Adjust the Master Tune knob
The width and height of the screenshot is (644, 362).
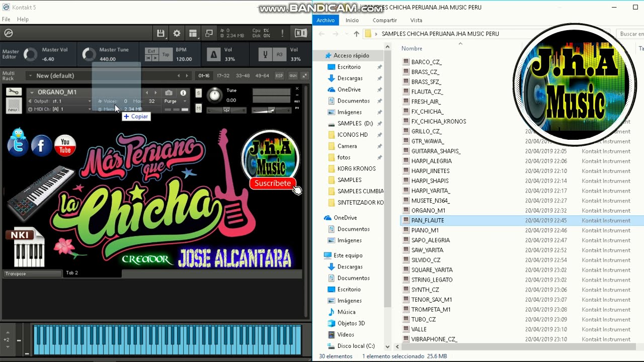89,54
